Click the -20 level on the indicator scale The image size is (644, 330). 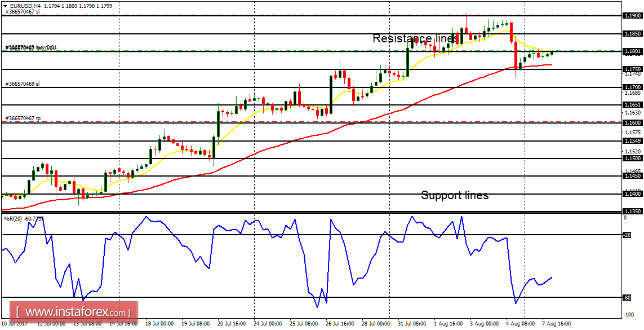627,235
